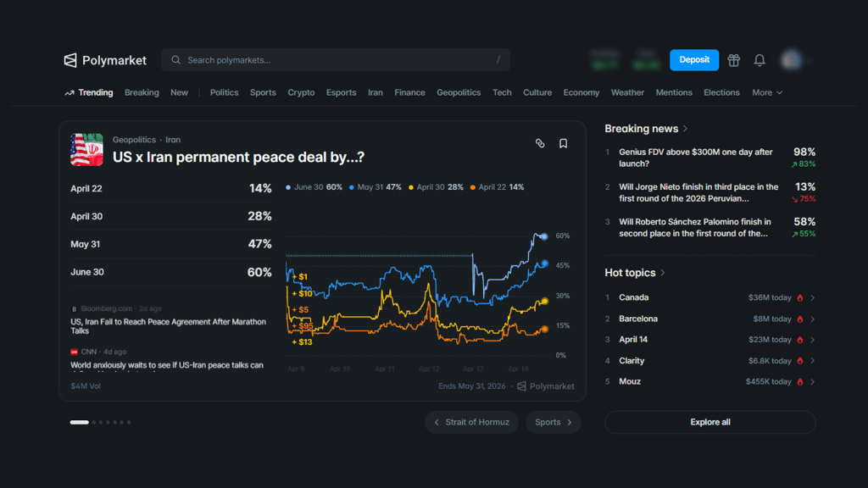
Task: Click the Geopolitics breadcrumb in market card
Action: (x=134, y=140)
